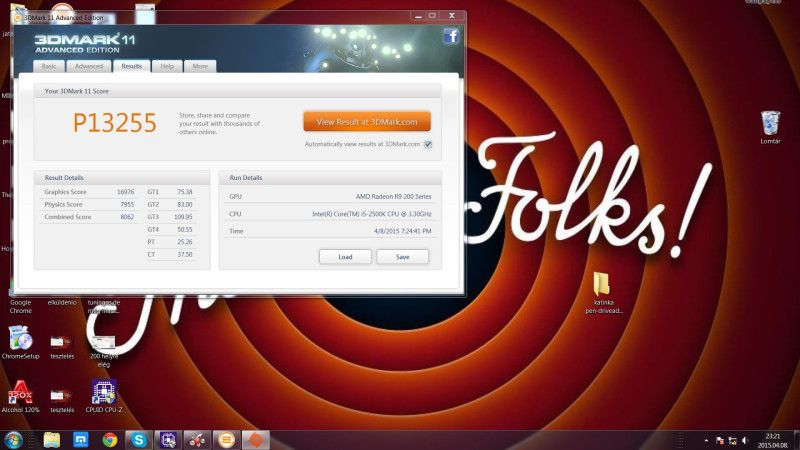The image size is (800, 450).
Task: Click the Time value '4/8/2015 7:24:41 PM'
Action: pyautogui.click(x=403, y=231)
